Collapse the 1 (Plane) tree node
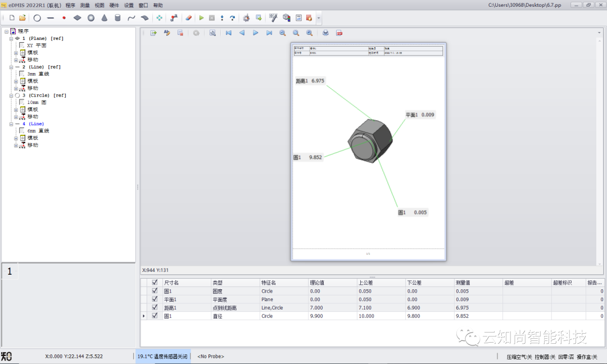The image size is (607, 364). 11,38
